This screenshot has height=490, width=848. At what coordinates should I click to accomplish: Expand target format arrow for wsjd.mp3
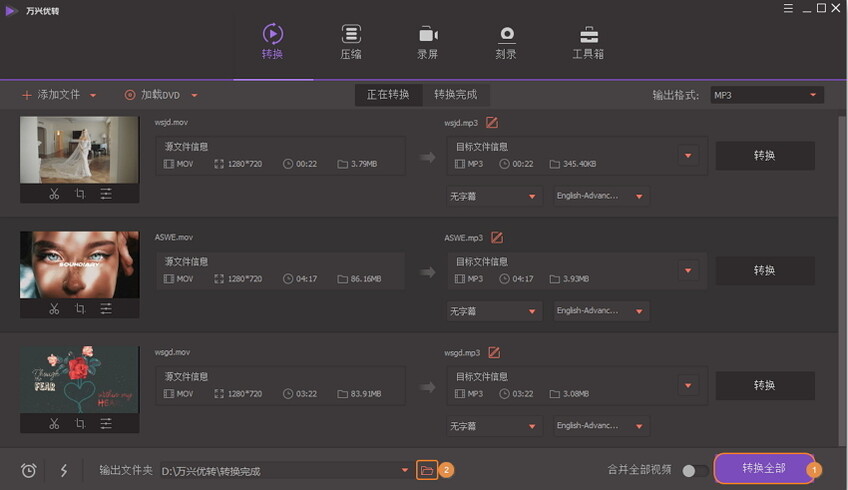(688, 156)
